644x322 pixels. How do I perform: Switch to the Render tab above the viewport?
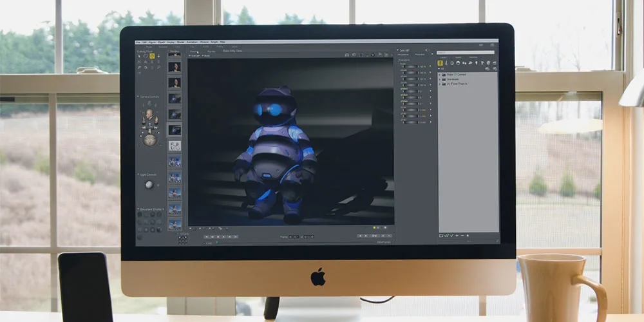211,51
